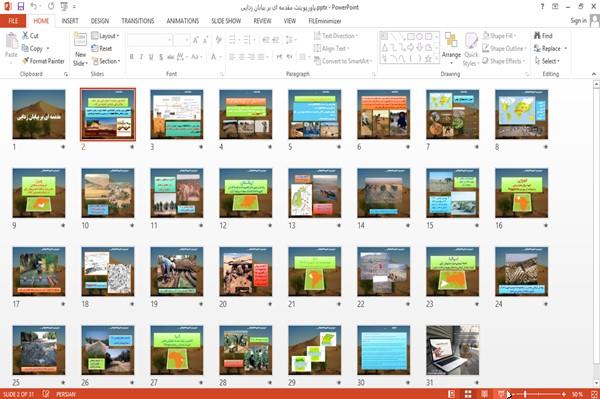Fit slide to current window
This screenshot has width=600, height=399.
click(x=594, y=394)
